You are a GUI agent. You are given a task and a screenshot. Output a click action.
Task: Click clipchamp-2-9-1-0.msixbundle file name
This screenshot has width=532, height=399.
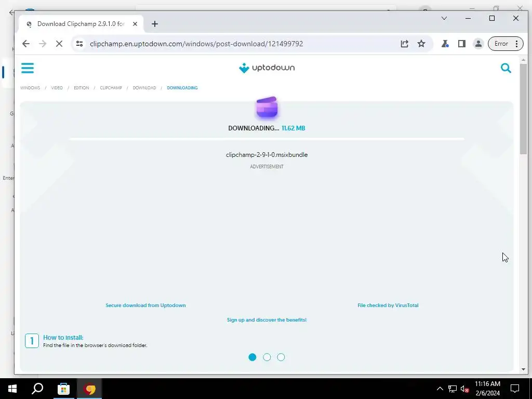click(267, 155)
